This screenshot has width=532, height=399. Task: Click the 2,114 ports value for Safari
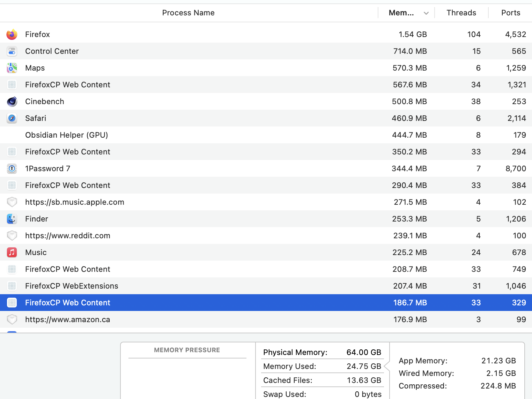(517, 118)
